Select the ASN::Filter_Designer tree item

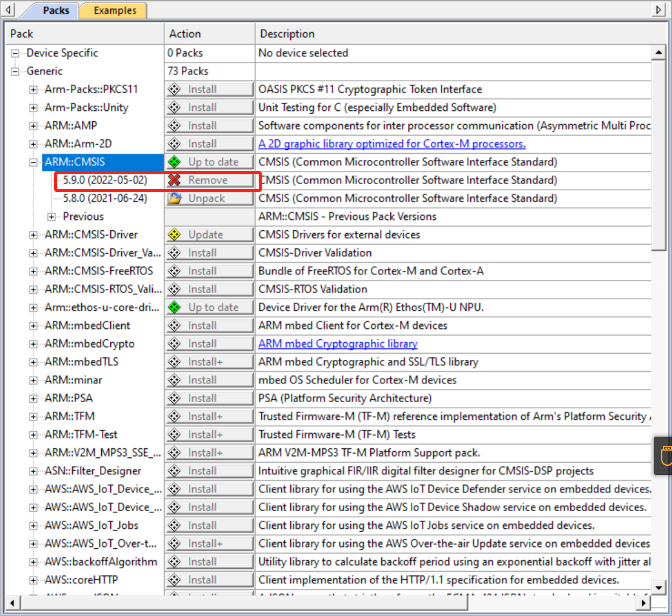click(x=93, y=471)
